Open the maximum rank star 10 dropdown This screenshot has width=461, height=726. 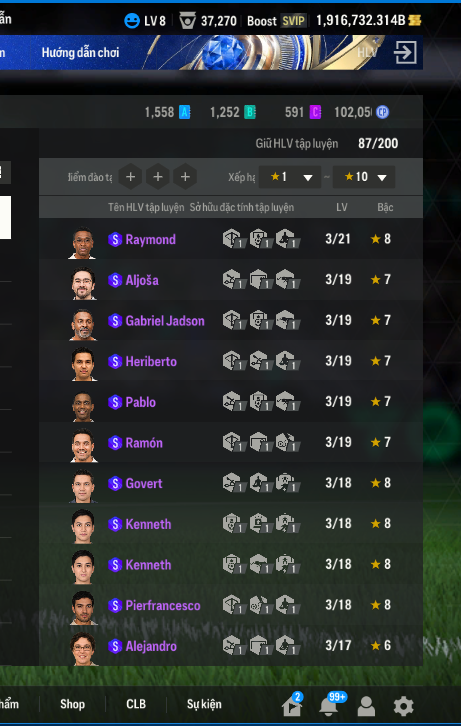pos(364,177)
